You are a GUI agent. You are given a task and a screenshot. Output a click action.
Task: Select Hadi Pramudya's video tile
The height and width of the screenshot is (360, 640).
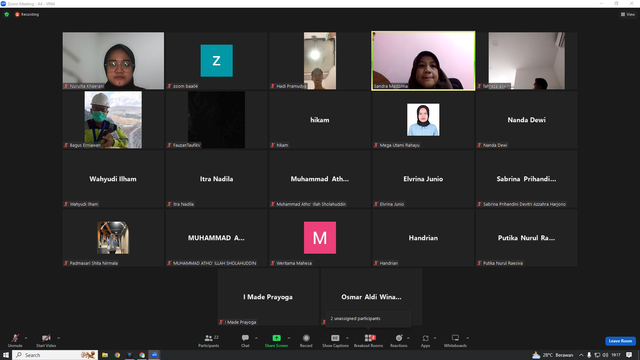coord(320,60)
